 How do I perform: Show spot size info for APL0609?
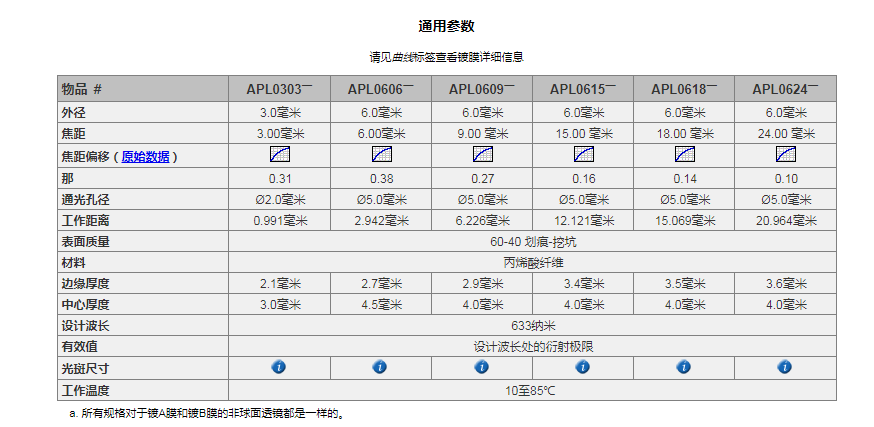[482, 367]
